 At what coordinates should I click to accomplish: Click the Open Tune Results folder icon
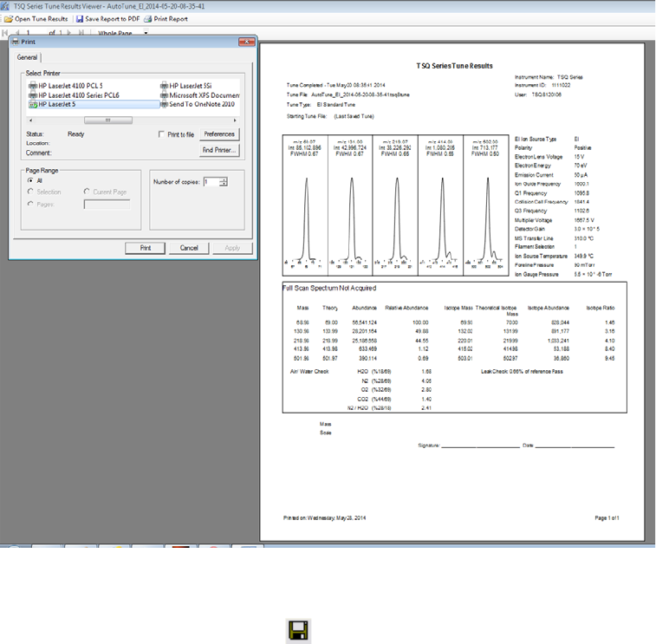click(9, 18)
